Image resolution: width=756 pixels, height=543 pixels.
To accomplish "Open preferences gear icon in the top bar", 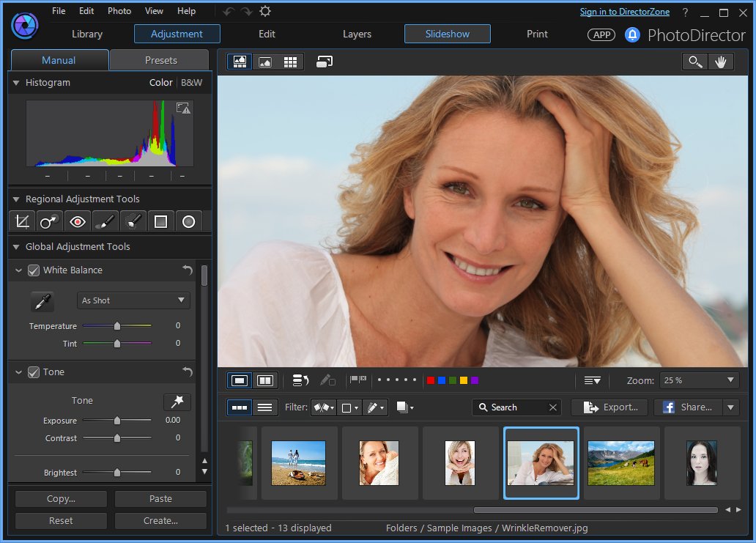I will coord(265,11).
